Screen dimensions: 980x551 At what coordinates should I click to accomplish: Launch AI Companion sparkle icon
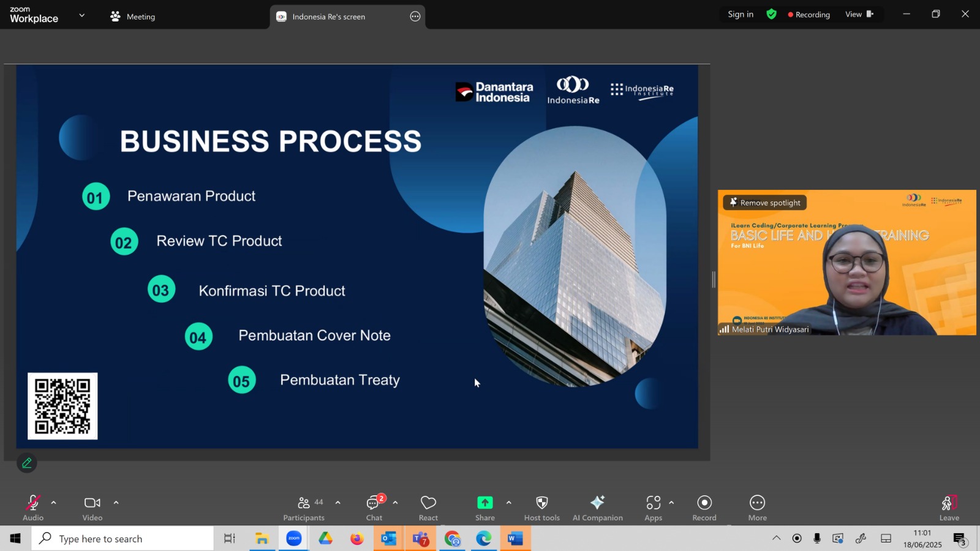(597, 503)
